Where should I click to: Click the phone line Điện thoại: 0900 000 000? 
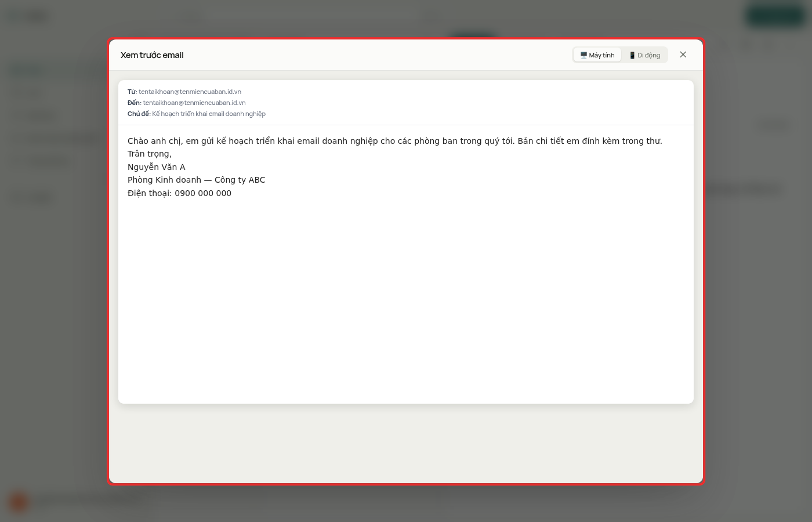[179, 193]
